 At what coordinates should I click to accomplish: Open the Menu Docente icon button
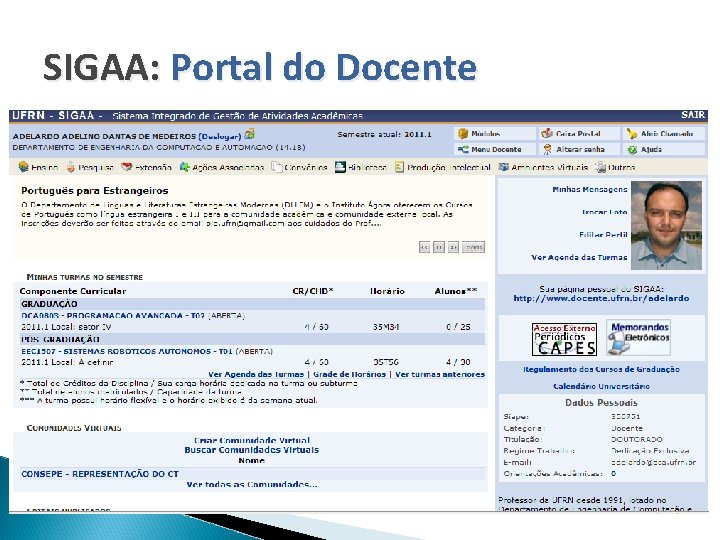[463, 149]
